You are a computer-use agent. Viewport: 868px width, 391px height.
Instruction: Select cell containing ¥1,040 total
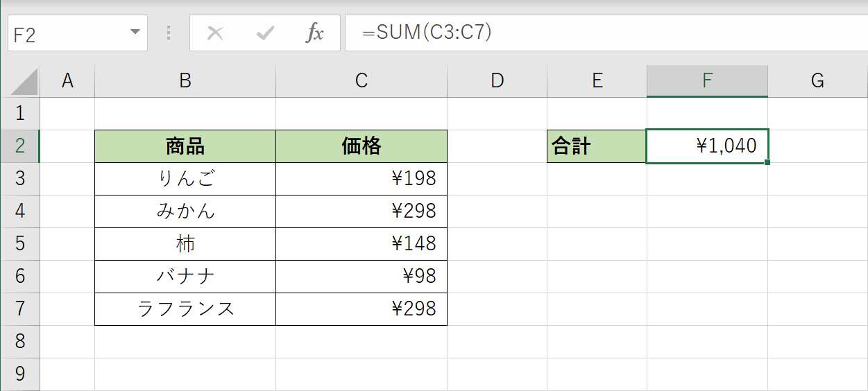point(707,146)
